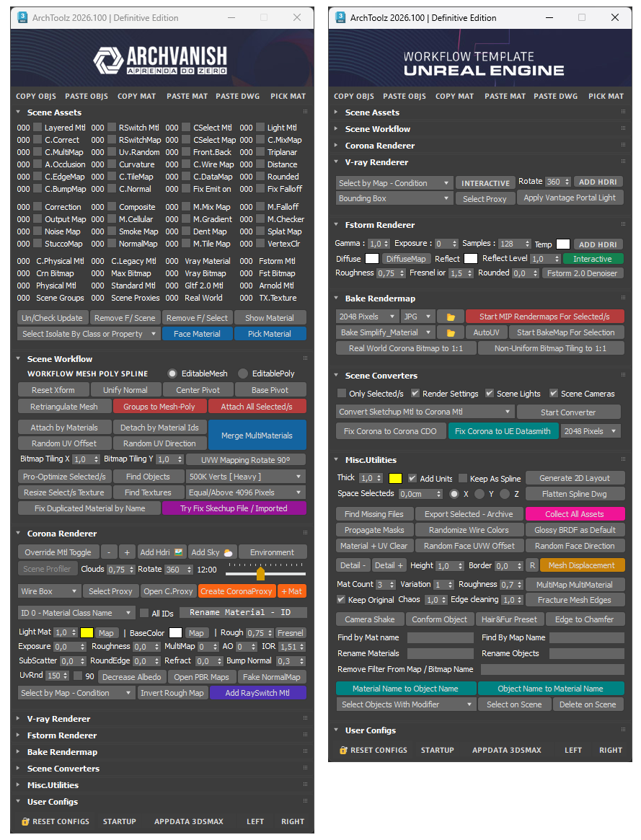Screen dimensions: 641x840
Task: Click Remove Filter From Map / Bitmap Name field
Action: point(552,670)
